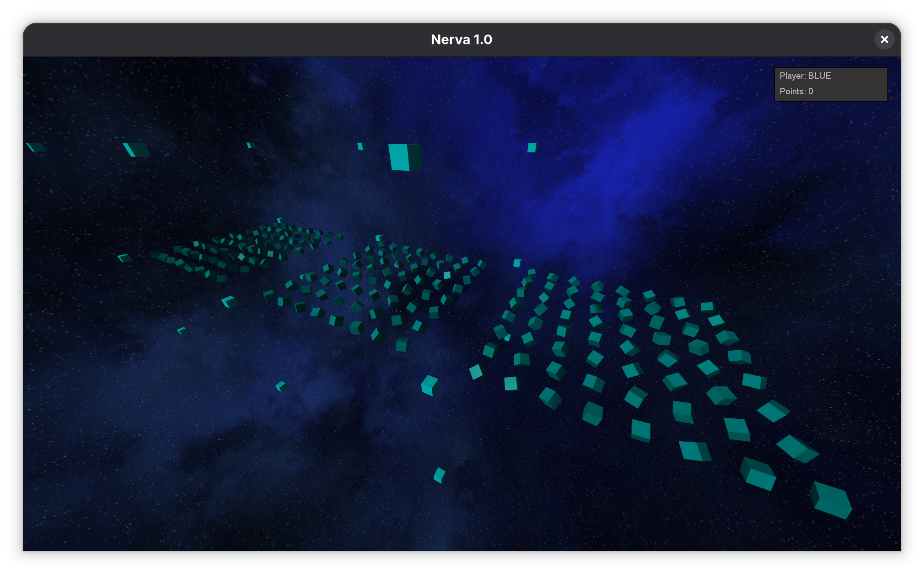Click the biggest cube in the bottom-right corner
Viewport: 924px width, 574px height.
click(831, 500)
